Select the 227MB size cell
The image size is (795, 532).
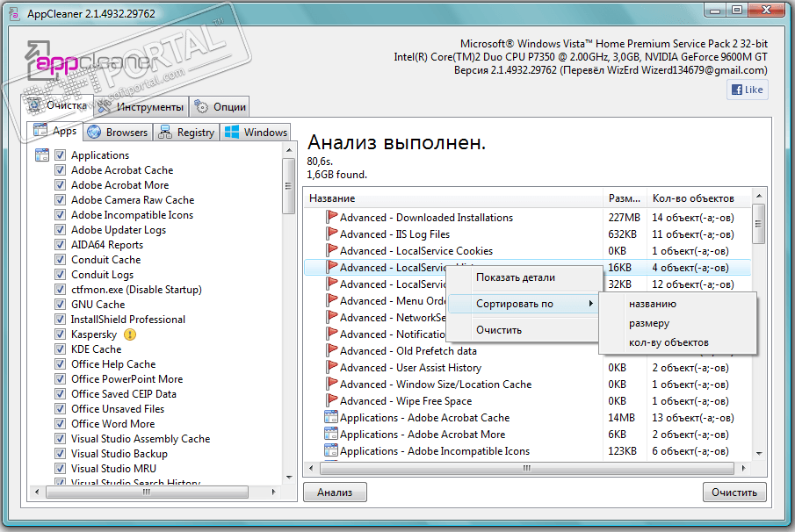624,218
